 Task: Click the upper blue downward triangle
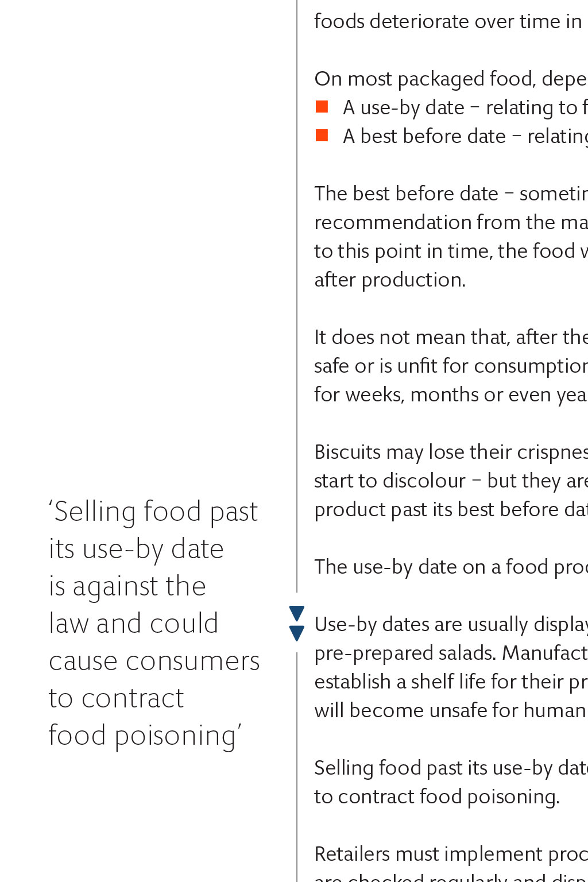[x=297, y=613]
